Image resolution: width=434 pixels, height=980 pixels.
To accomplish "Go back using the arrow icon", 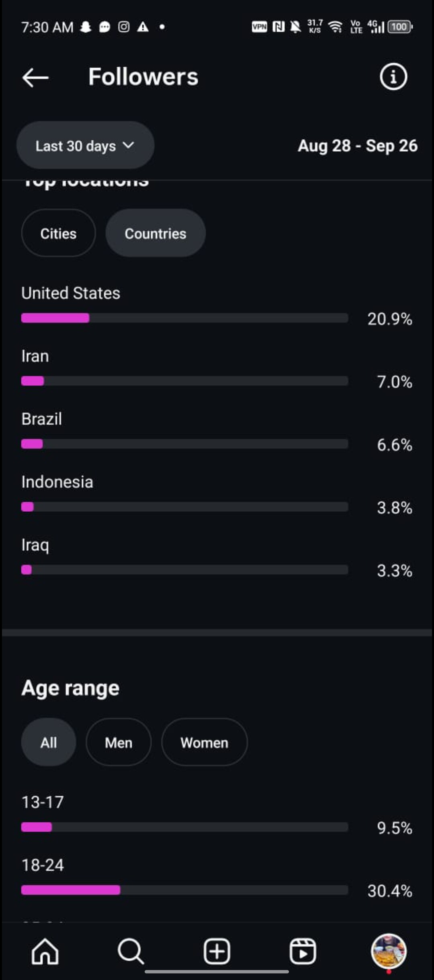I will (x=35, y=77).
